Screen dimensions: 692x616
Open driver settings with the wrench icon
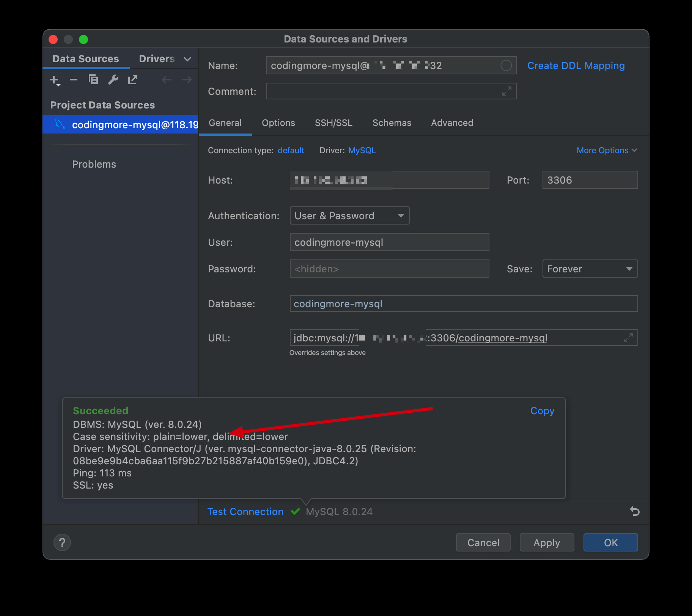113,80
